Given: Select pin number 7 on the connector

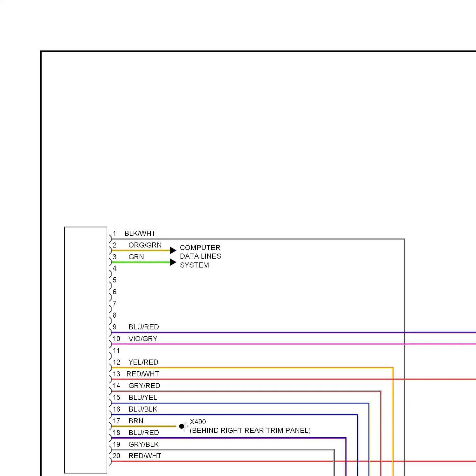Looking at the screenshot, I should click(115, 304).
